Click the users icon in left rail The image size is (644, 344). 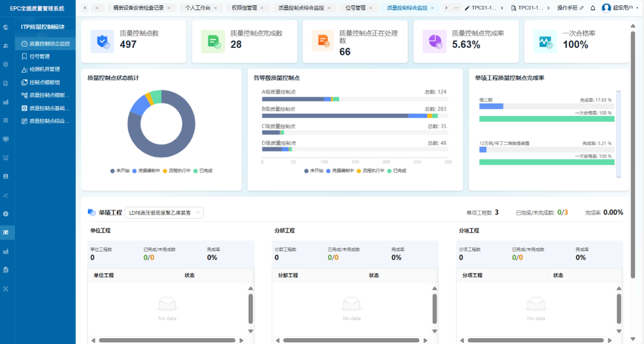[6, 46]
